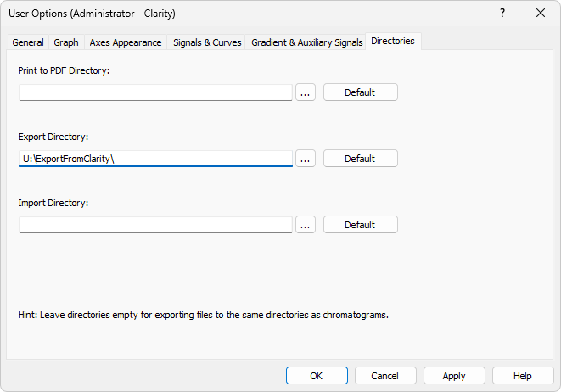Reset Import directory to Default
Viewport: 561px width, 392px height.
click(360, 225)
